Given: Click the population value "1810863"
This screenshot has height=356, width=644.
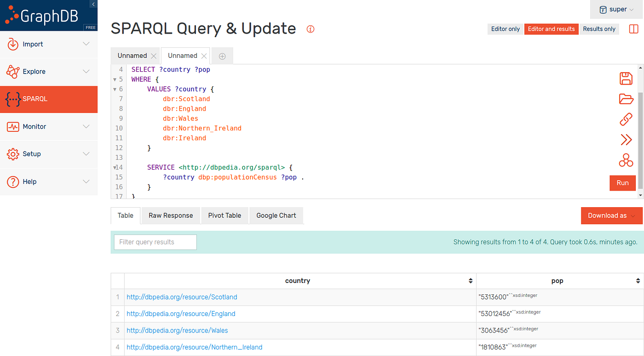Looking at the screenshot, I should pos(493,347).
